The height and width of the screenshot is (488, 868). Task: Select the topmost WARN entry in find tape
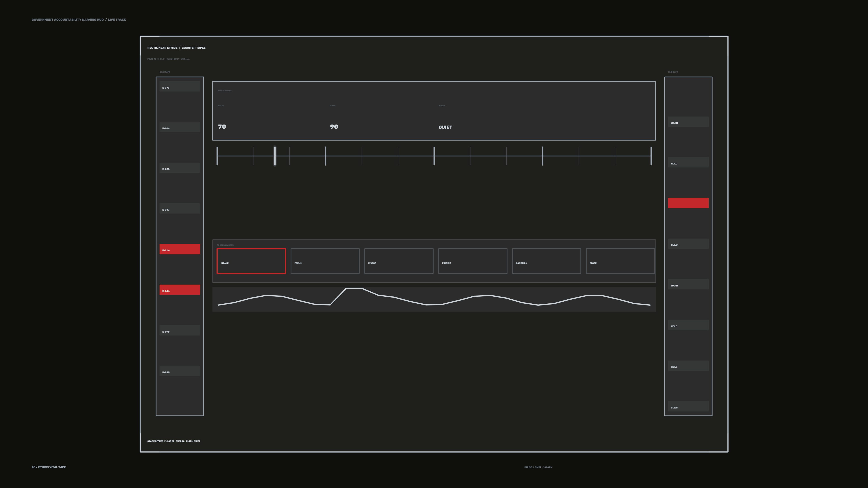point(688,122)
